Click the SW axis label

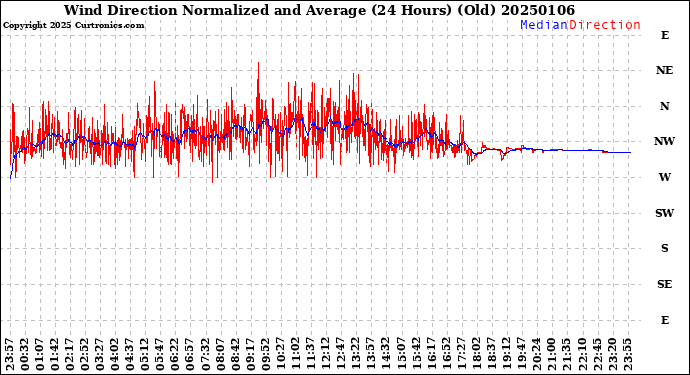click(x=664, y=213)
